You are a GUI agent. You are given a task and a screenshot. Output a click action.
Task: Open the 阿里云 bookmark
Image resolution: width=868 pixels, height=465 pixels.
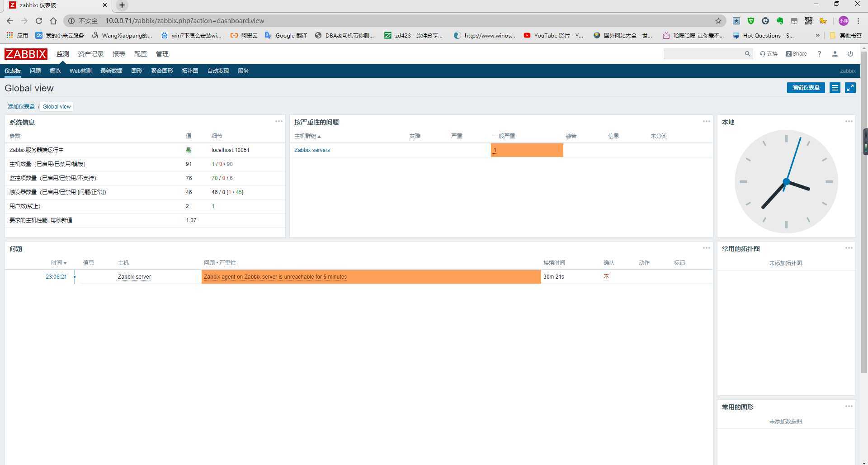click(244, 35)
